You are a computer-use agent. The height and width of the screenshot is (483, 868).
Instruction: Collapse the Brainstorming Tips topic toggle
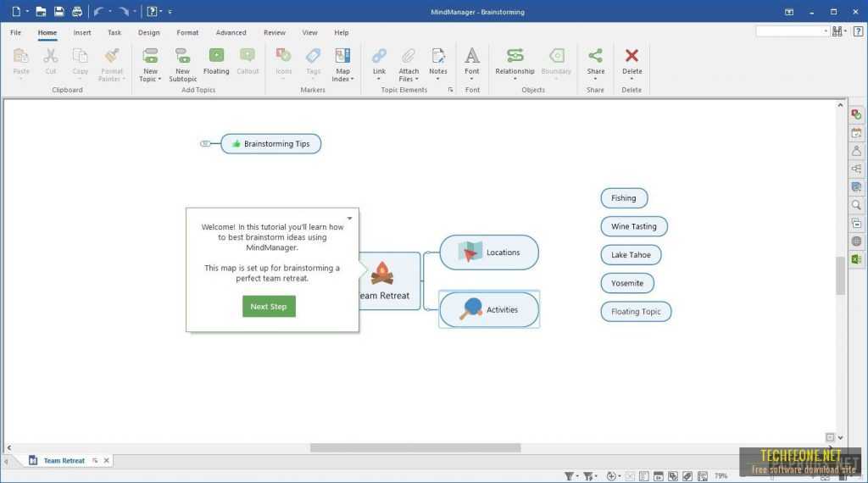[x=205, y=143]
